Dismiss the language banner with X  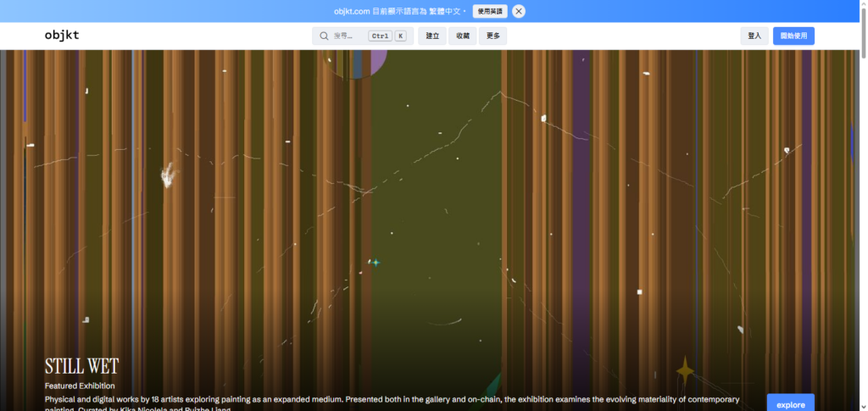pyautogui.click(x=519, y=11)
